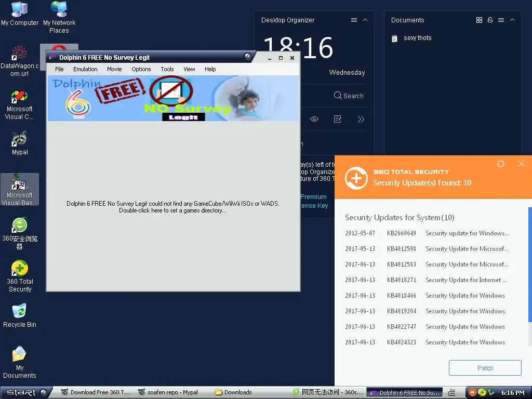Open the View menu in Dolphin
Image resolution: width=532 pixels, height=399 pixels.
point(189,69)
